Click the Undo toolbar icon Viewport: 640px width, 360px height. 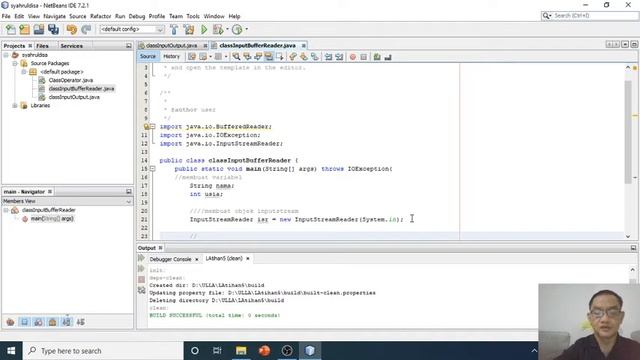click(72, 29)
